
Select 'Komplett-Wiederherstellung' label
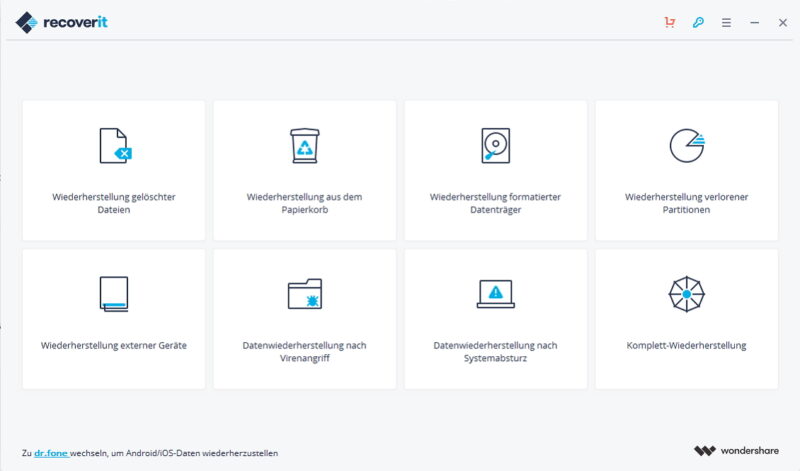[686, 345]
